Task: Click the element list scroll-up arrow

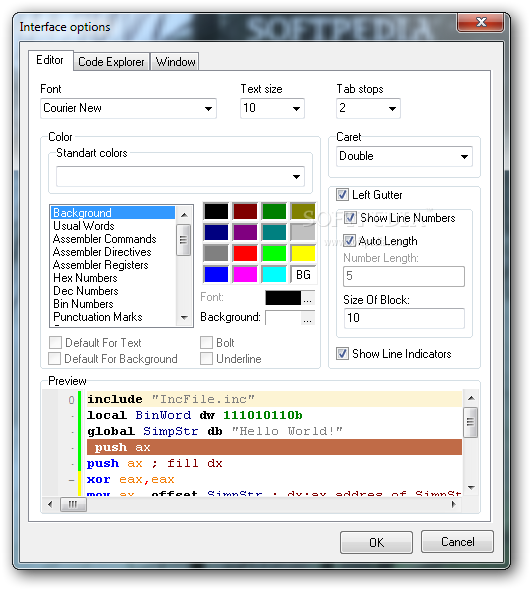Action: pos(184,215)
